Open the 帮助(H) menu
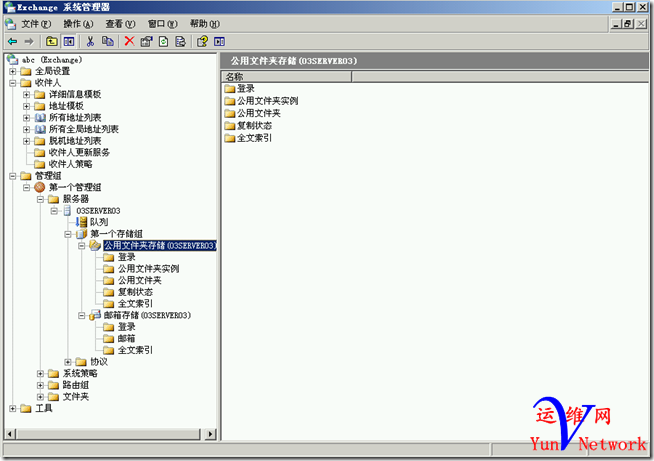This screenshot has height=461, width=654. click(x=205, y=24)
